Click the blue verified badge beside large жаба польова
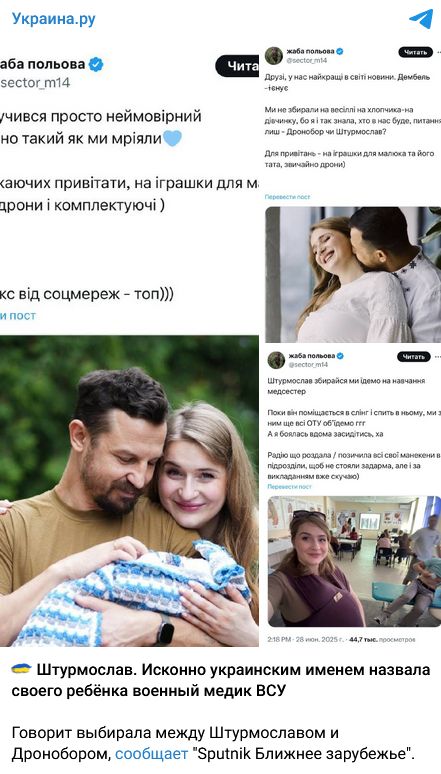The width and height of the screenshot is (441, 774). point(96,64)
